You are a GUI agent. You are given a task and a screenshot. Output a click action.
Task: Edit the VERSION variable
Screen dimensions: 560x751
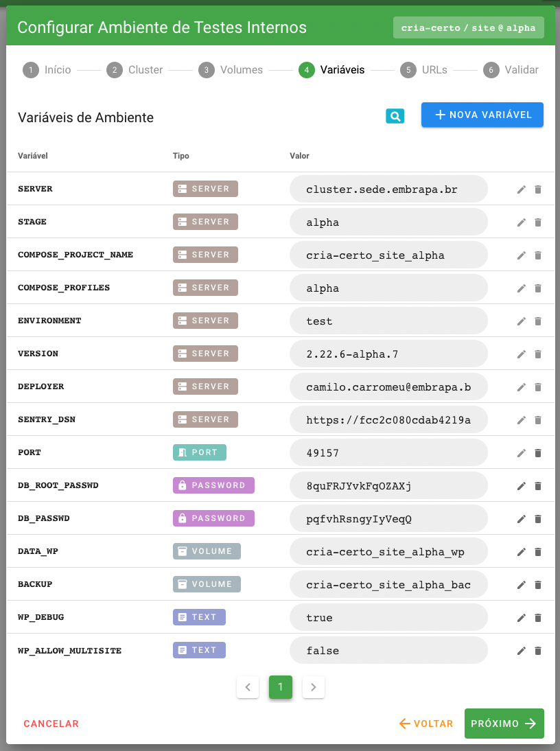(522, 354)
